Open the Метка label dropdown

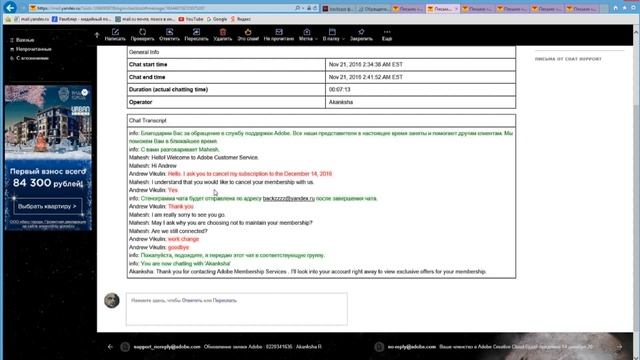pyautogui.click(x=308, y=35)
